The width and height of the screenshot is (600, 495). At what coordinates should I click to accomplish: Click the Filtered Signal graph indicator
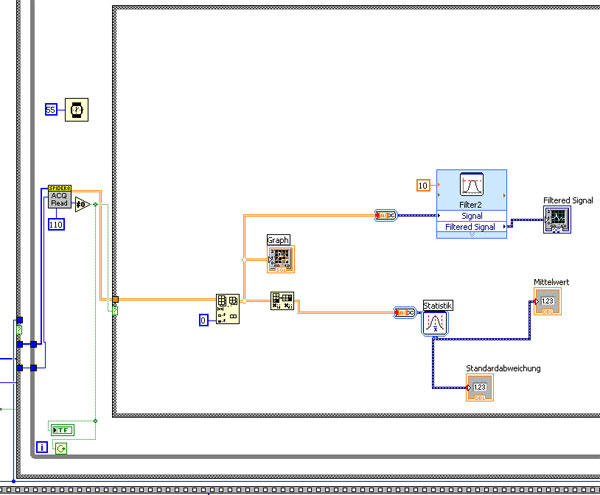557,220
